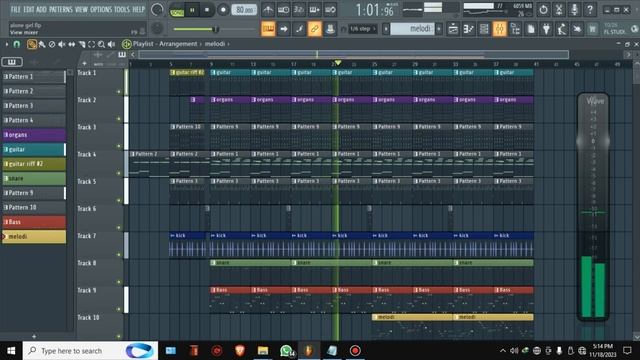Open the OPTIONS menu

point(101,9)
